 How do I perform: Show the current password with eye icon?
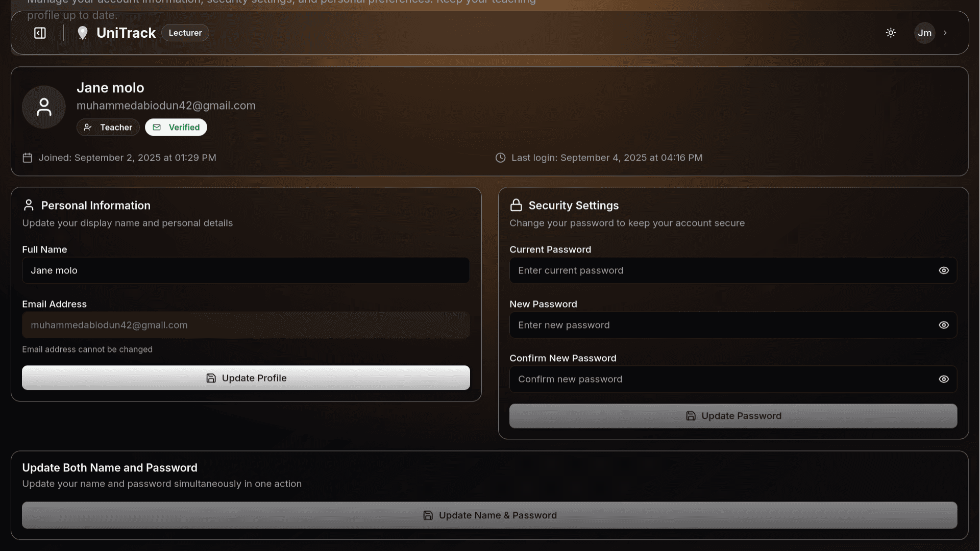click(x=944, y=270)
